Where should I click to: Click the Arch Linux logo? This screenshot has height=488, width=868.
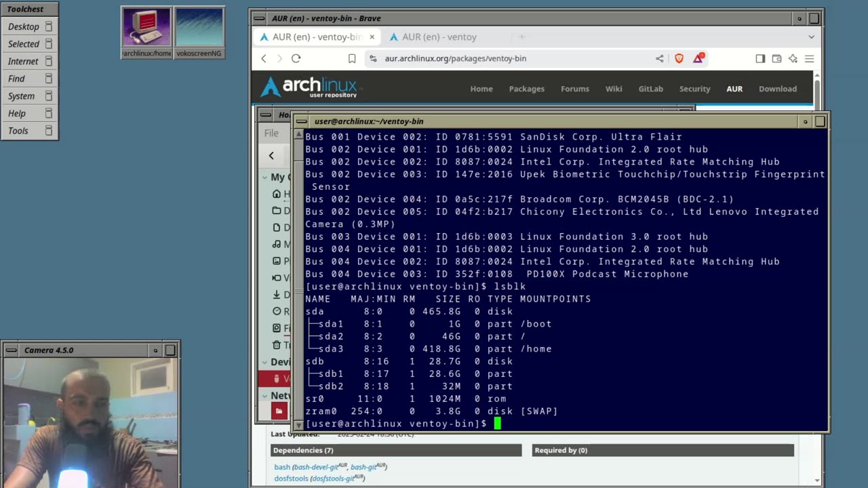coord(310,87)
